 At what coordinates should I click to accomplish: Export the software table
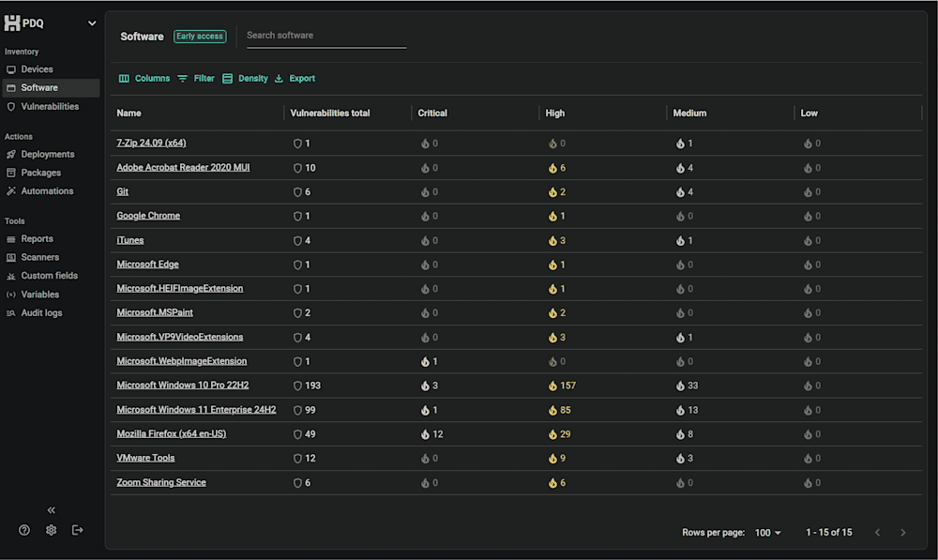295,79
